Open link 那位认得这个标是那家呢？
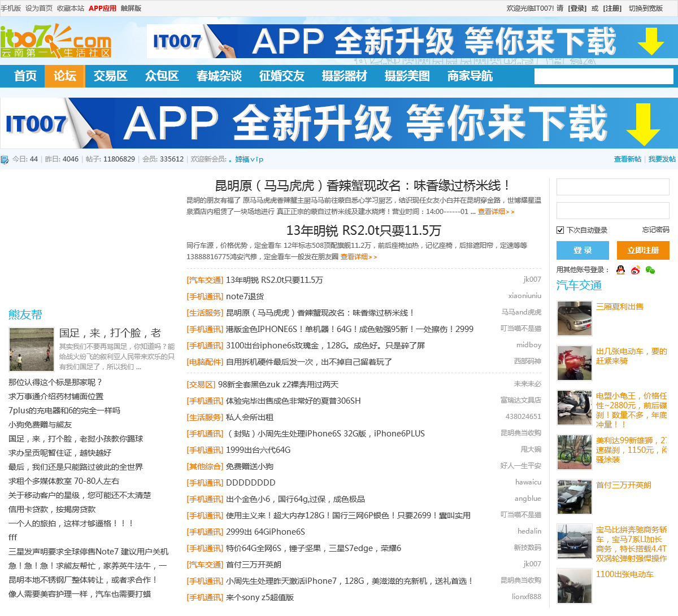The height and width of the screenshot is (616, 678). point(55,382)
